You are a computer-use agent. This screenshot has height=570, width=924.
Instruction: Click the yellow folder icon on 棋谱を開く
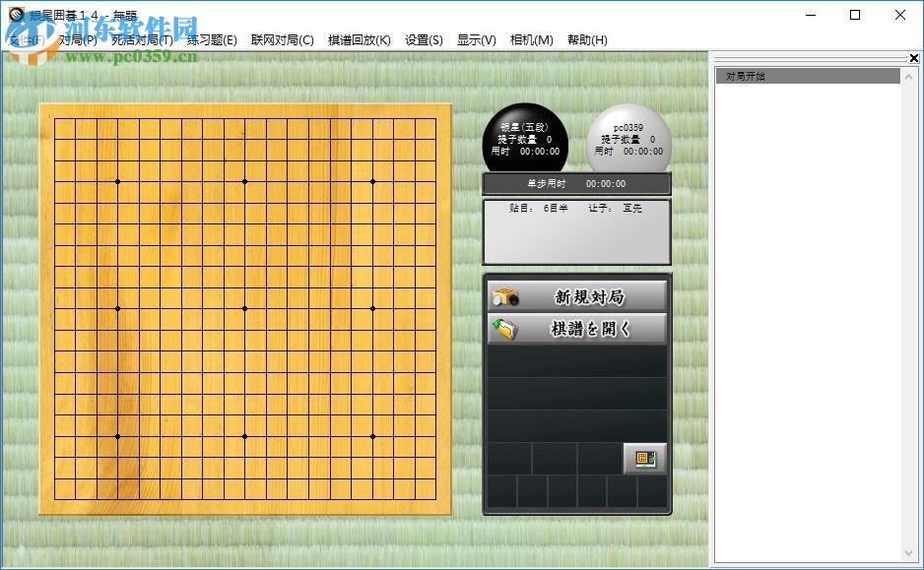point(504,327)
